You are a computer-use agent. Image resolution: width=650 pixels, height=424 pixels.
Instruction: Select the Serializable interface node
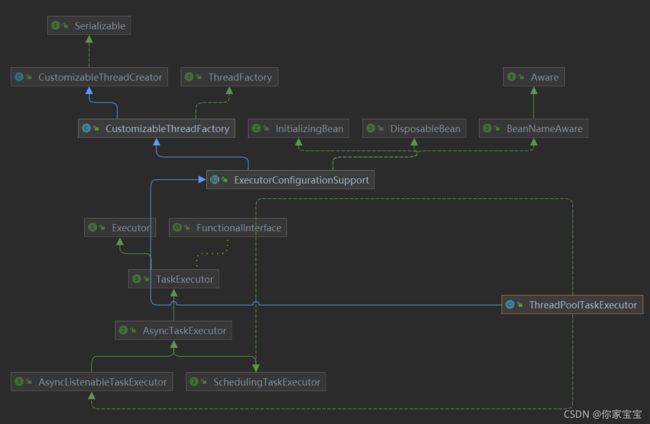[89, 26]
